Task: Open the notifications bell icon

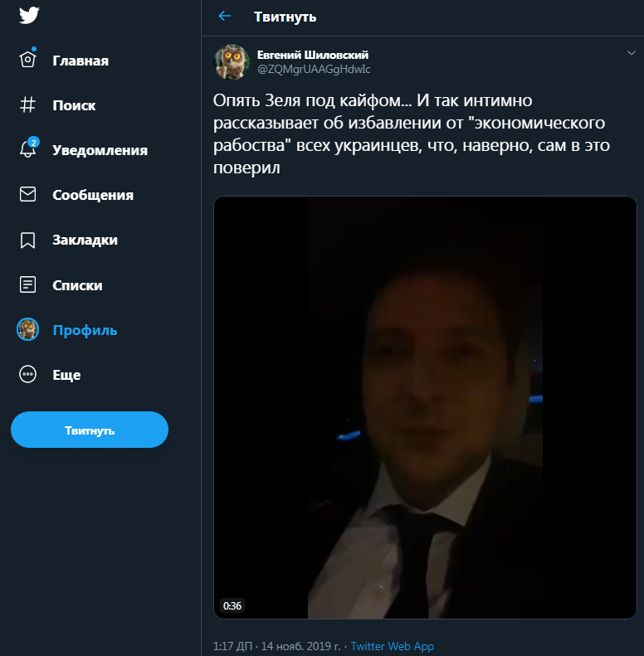Action: coord(28,150)
